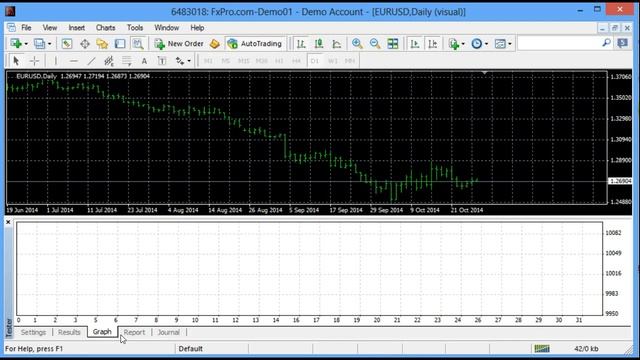Open the Indicators list icon
The height and width of the screenshot is (360, 640).
[x=453, y=44]
